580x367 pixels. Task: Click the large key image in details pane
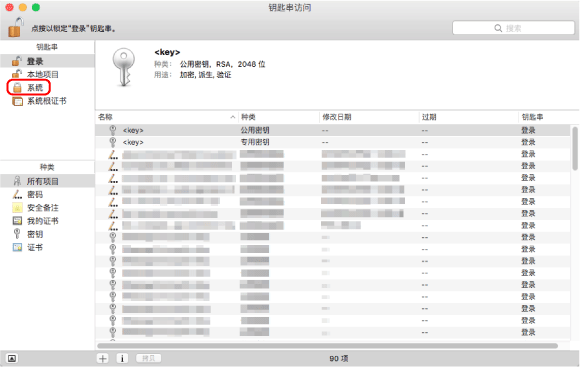point(124,67)
